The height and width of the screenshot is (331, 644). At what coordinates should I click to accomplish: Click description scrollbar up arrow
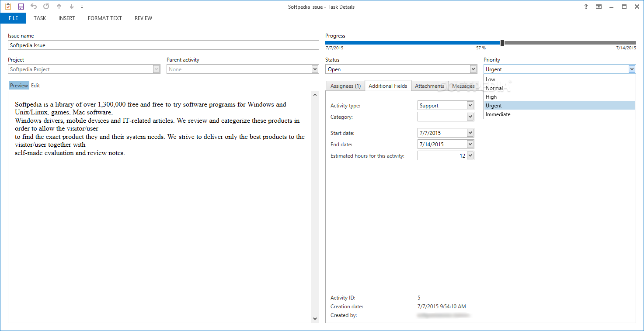click(315, 95)
